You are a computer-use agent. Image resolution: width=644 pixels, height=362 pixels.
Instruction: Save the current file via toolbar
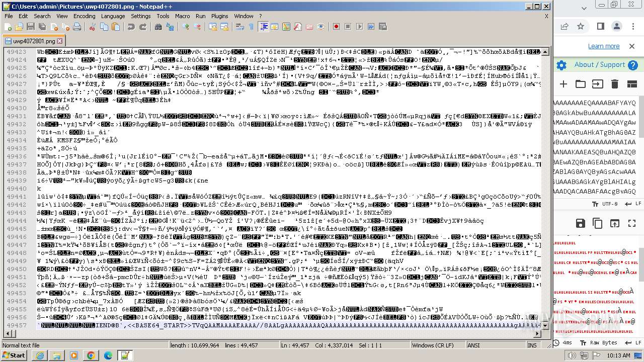[x=30, y=27]
